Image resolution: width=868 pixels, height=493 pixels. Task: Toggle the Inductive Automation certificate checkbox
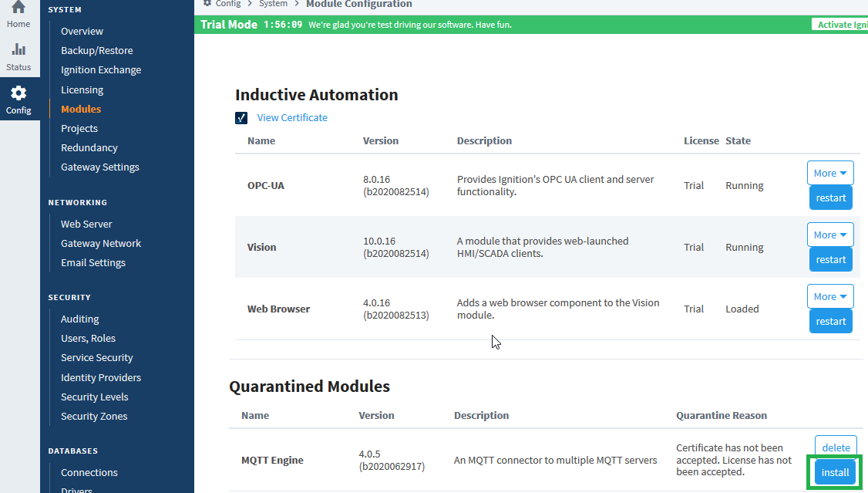pos(241,118)
